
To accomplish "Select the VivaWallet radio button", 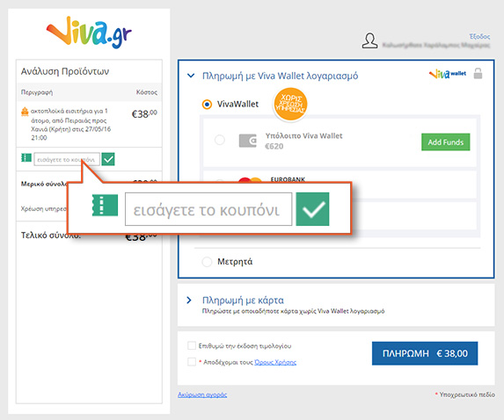I will click(207, 105).
